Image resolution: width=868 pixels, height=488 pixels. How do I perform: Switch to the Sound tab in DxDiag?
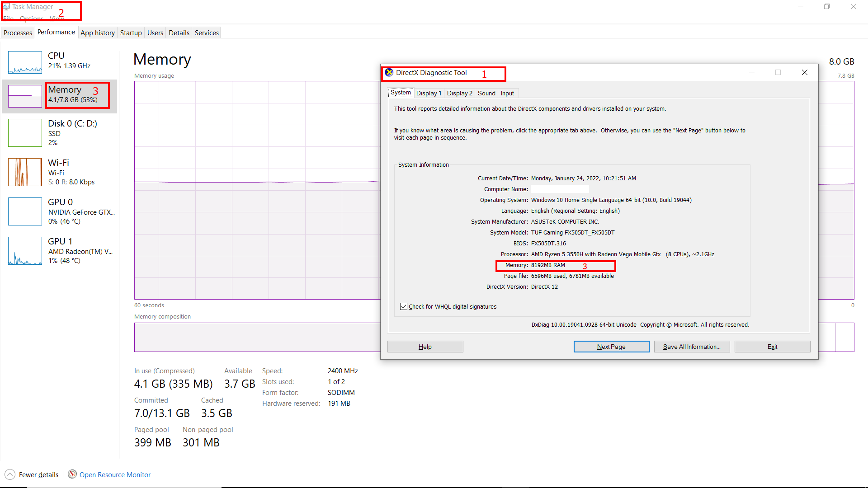[486, 93]
